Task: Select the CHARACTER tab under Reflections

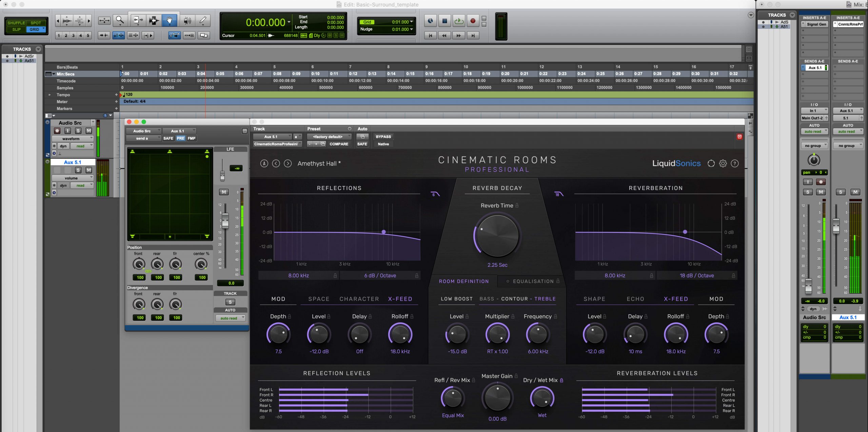Action: coord(359,299)
